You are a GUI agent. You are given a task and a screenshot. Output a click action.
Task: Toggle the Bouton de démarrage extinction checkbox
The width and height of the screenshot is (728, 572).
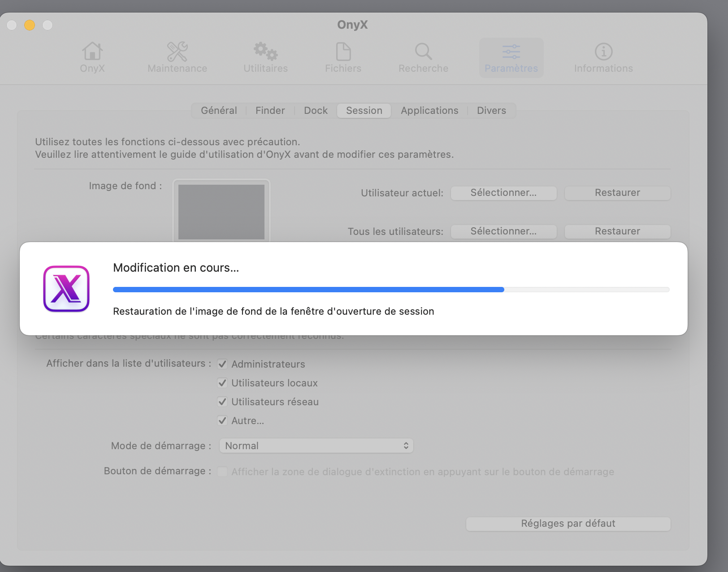(x=222, y=472)
